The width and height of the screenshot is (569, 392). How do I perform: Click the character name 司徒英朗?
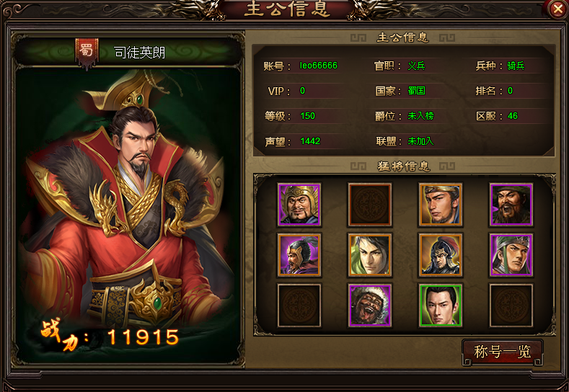[x=139, y=53]
